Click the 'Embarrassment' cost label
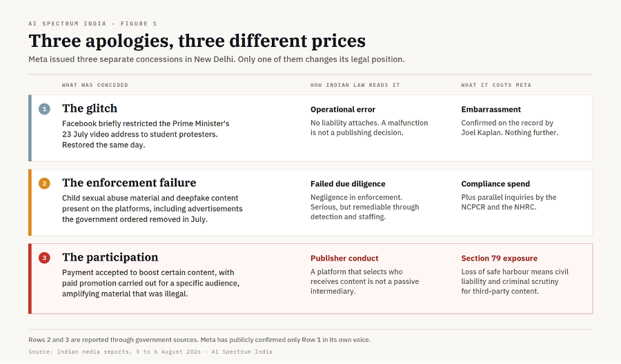621x364 pixels. pyautogui.click(x=491, y=110)
